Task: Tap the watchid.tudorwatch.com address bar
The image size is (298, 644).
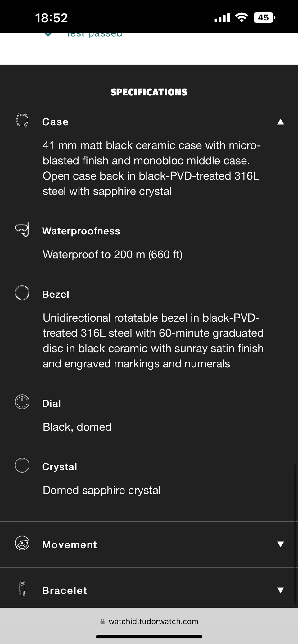Action: click(x=153, y=621)
